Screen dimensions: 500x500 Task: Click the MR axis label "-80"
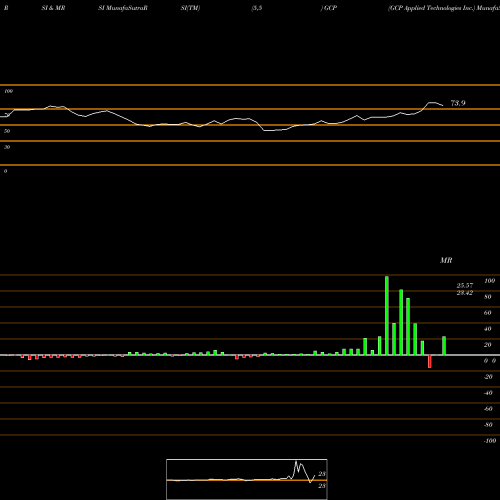pos(488,425)
